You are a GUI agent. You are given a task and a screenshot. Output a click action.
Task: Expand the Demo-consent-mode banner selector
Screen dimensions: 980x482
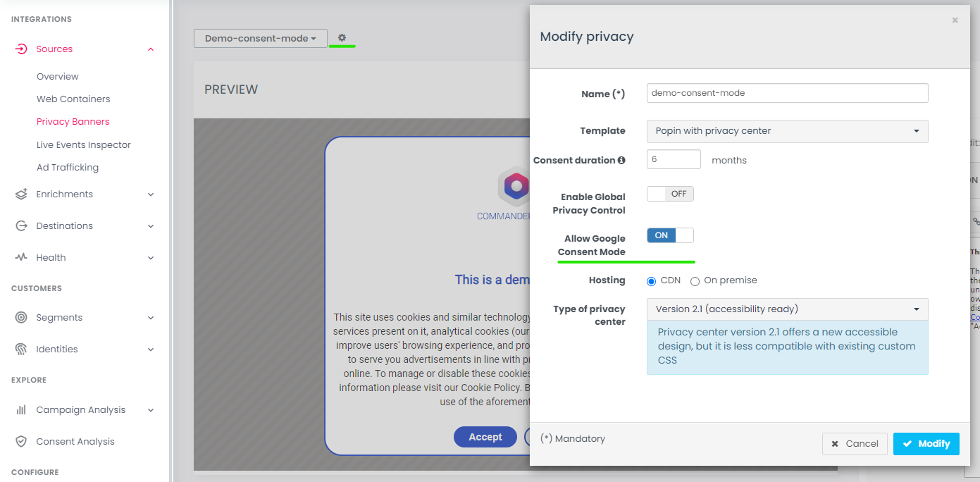click(x=260, y=39)
